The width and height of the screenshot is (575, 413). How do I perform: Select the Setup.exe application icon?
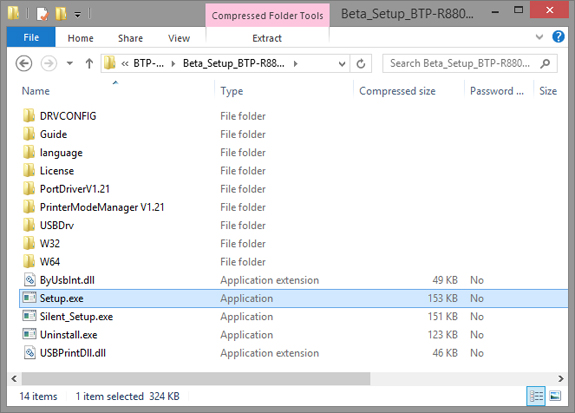[29, 298]
